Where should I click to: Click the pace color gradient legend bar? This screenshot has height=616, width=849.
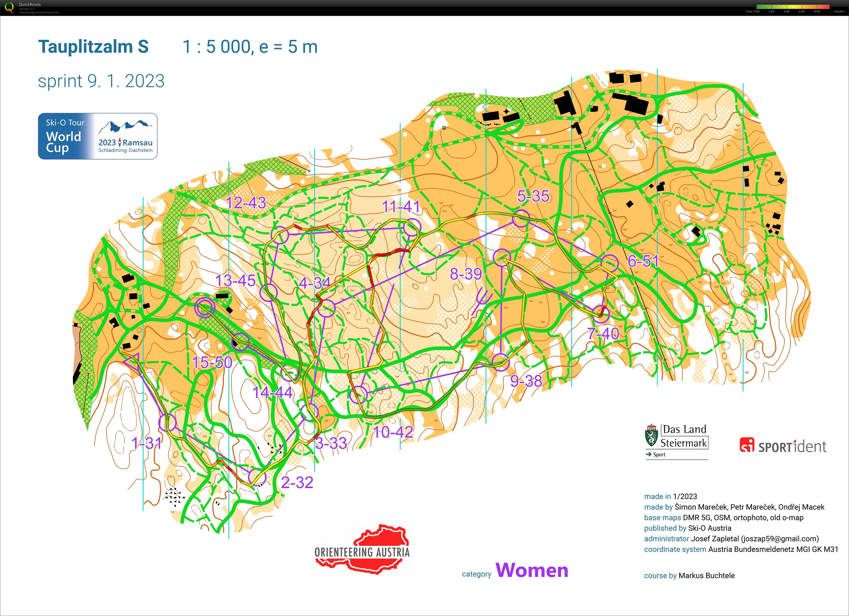point(793,7)
